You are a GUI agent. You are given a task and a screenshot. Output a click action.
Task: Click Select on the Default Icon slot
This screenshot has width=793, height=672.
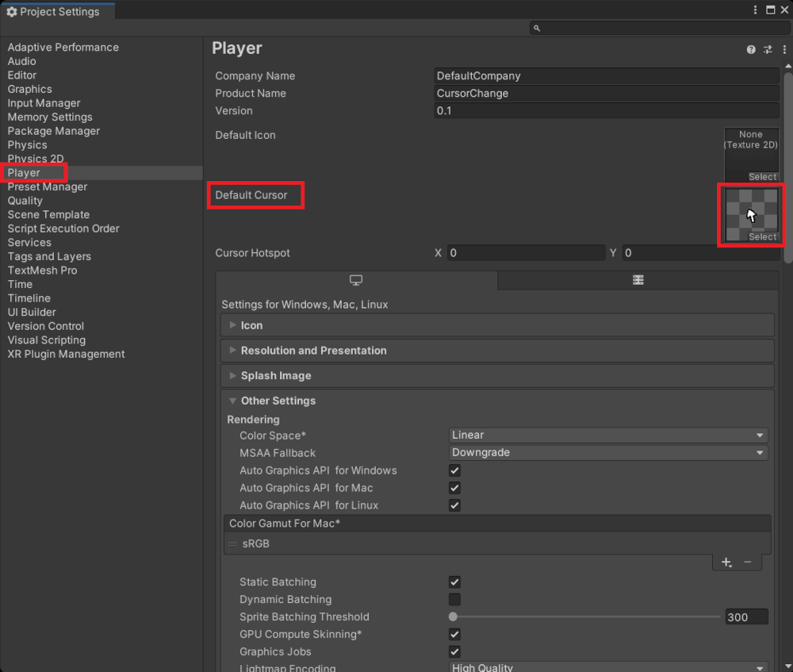tap(762, 177)
